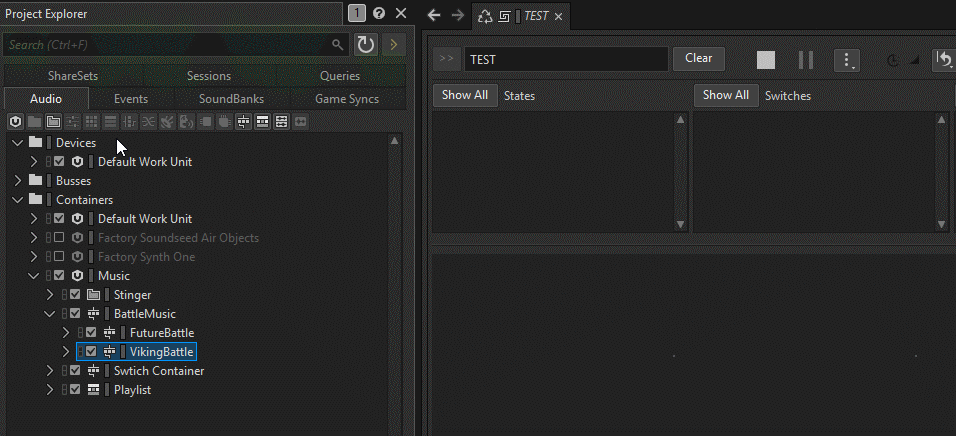Stop playback with the square stop button

(766, 60)
